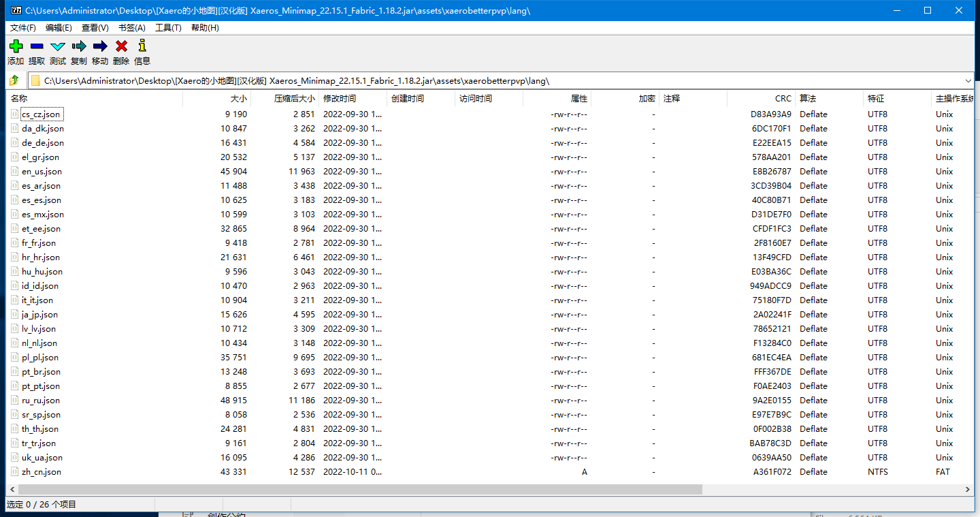Image resolution: width=980 pixels, height=517 pixels.
Task: Click the NTFS characteristic cell
Action: pos(879,472)
